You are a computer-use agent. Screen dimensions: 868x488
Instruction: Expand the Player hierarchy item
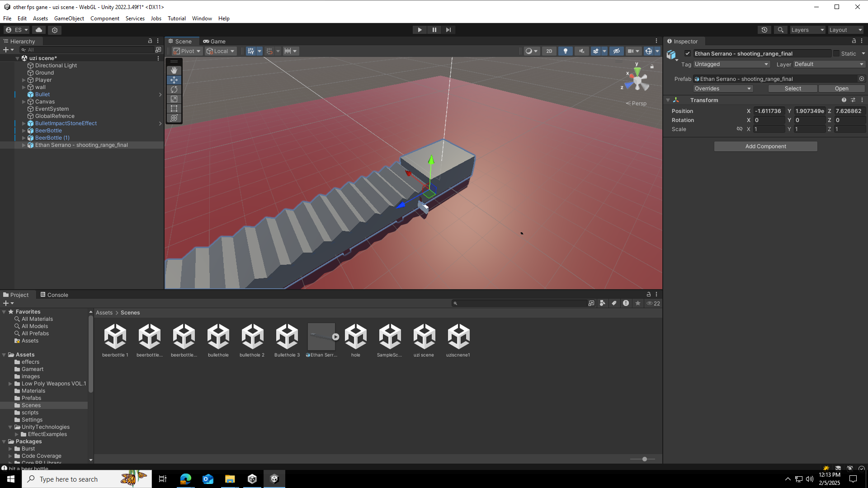point(24,80)
